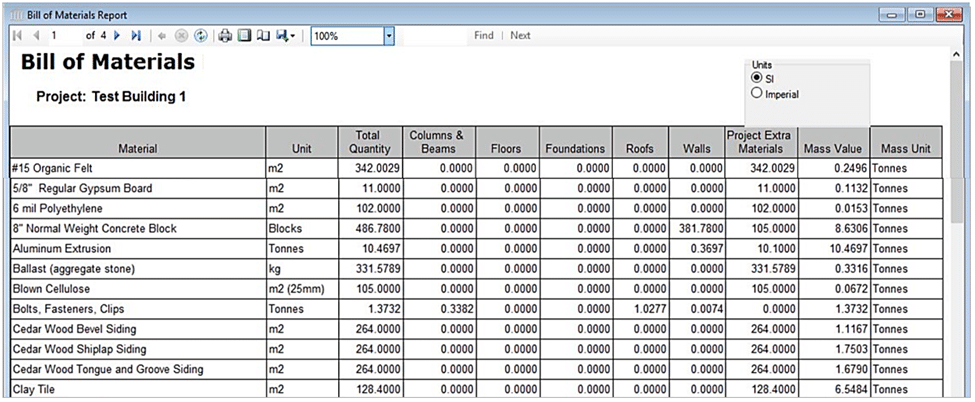Select the Ballast (aggregate stone) cell
Screen dimensions: 975x402
click(x=138, y=269)
